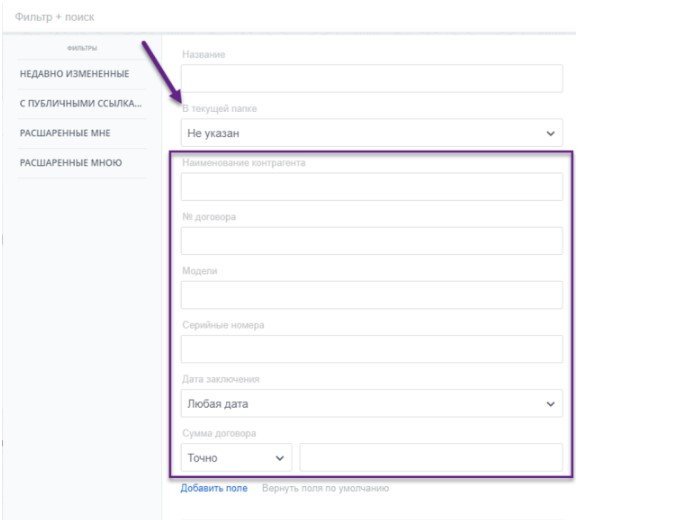Click the contract sum amount input
This screenshot has height=520, width=678.
click(430, 458)
